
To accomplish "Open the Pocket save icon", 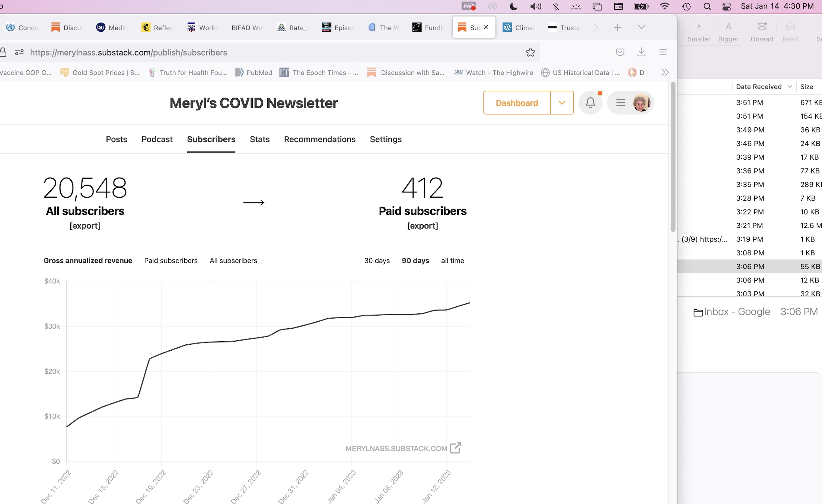I will pos(620,52).
